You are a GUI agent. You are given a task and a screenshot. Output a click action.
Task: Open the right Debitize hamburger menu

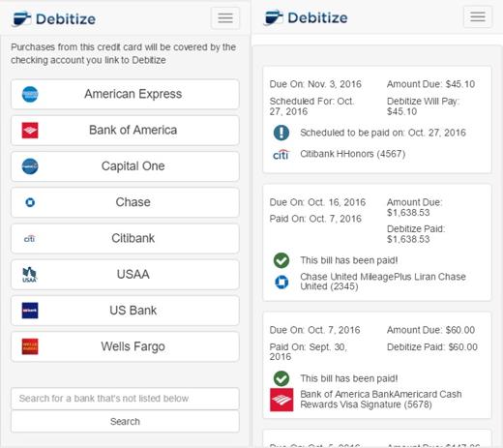[478, 16]
